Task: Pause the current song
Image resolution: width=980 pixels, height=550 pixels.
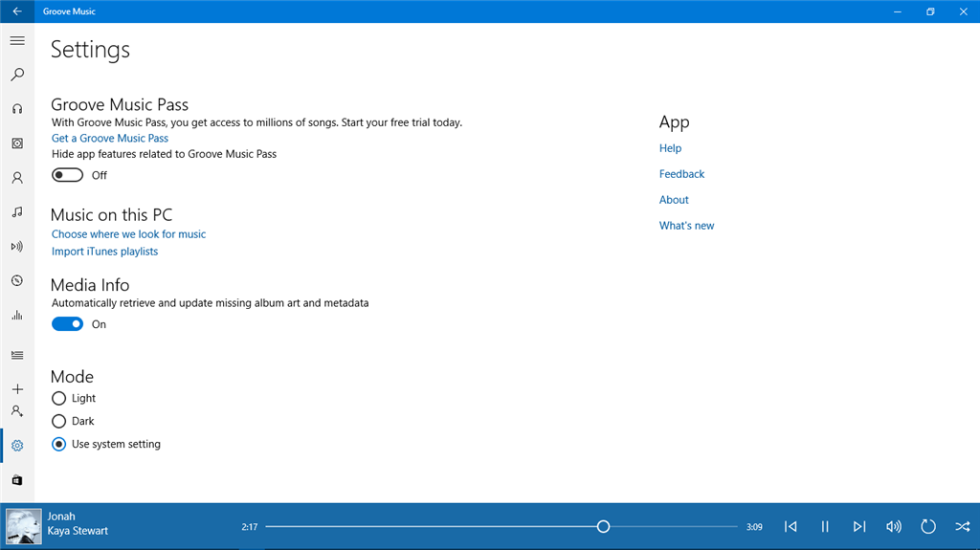Action: click(825, 527)
